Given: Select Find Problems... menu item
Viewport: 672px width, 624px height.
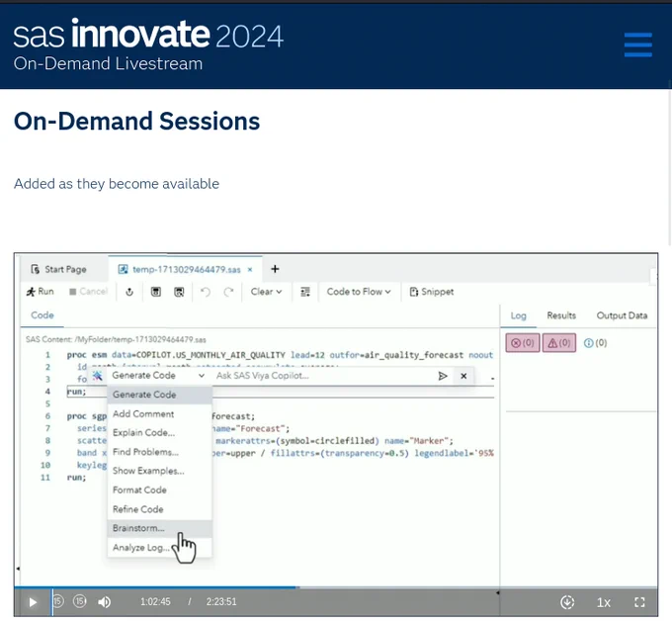Looking at the screenshot, I should [x=159, y=452].
